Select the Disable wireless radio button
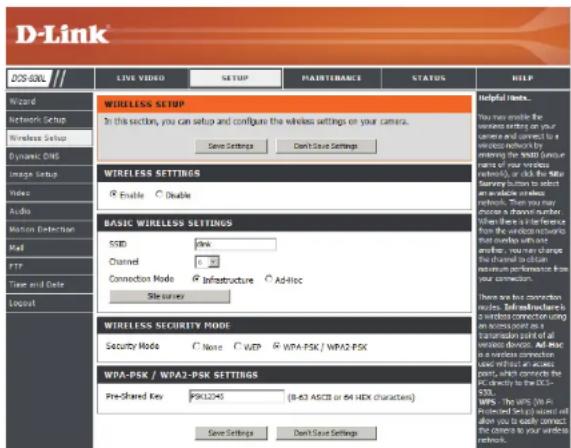This screenshot has height=448, width=571. (159, 194)
